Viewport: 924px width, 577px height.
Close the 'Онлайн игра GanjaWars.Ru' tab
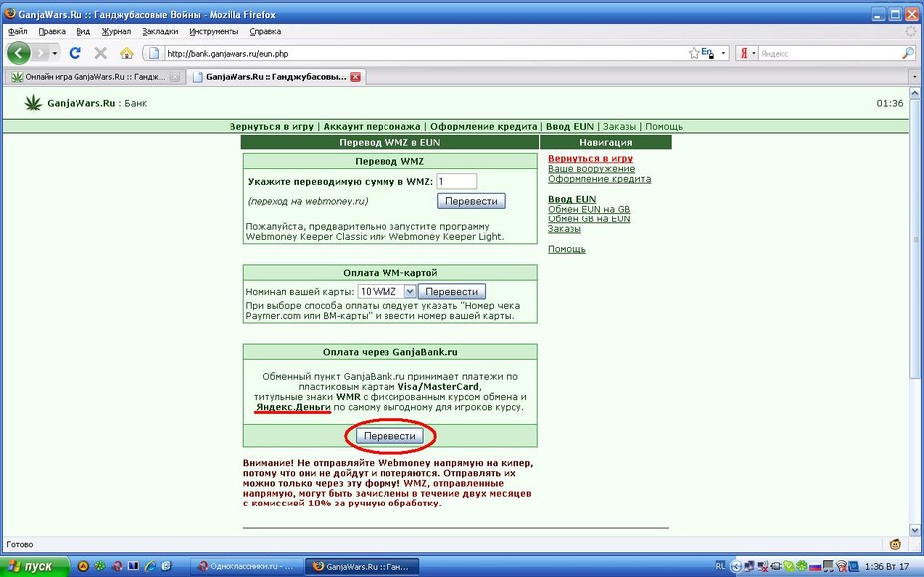coord(175,77)
